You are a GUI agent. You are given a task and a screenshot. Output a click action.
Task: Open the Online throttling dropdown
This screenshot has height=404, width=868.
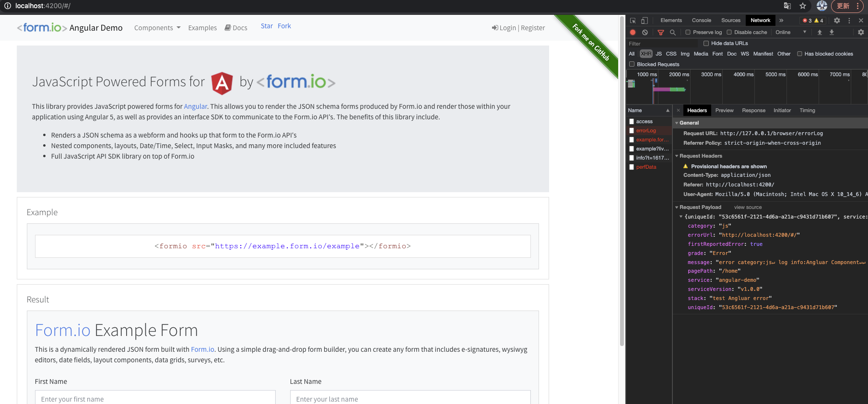(x=791, y=33)
